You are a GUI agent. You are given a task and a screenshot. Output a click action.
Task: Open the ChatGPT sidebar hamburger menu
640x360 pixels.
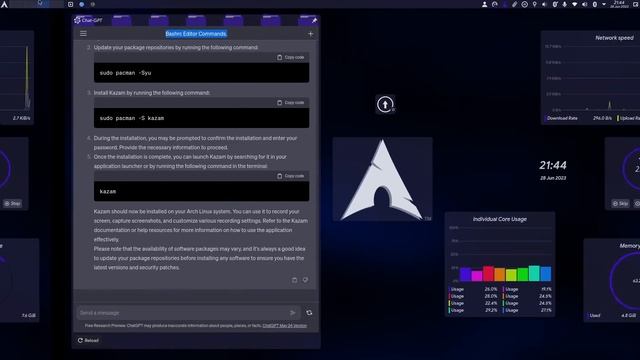83,33
